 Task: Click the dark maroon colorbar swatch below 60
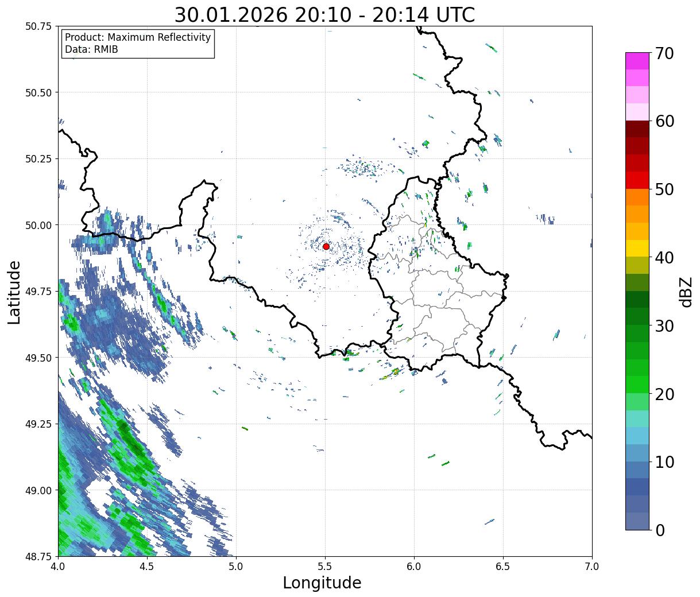[637, 129]
